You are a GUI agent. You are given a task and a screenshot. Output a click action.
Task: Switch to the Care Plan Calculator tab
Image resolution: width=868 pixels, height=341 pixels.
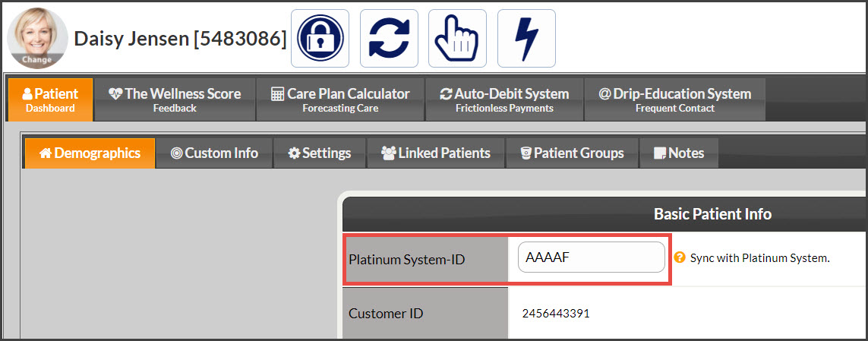pyautogui.click(x=340, y=99)
